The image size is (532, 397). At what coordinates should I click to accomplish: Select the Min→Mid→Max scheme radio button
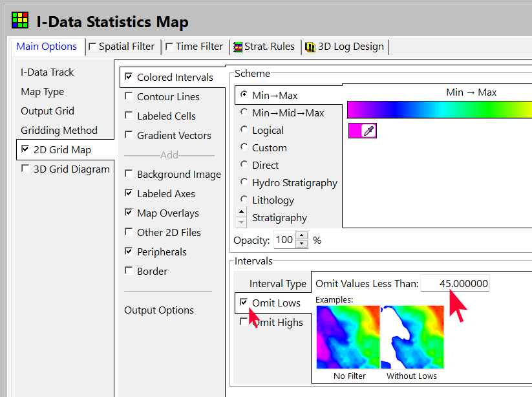pos(244,113)
